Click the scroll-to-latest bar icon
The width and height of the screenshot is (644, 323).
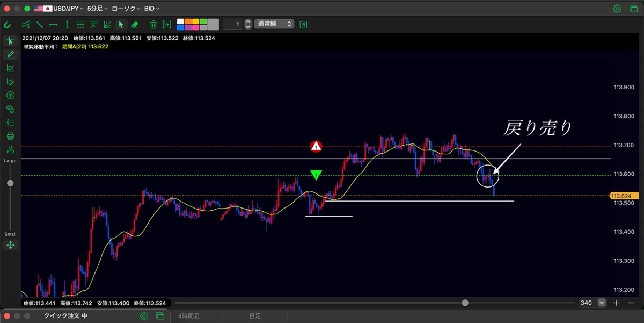tap(167, 24)
